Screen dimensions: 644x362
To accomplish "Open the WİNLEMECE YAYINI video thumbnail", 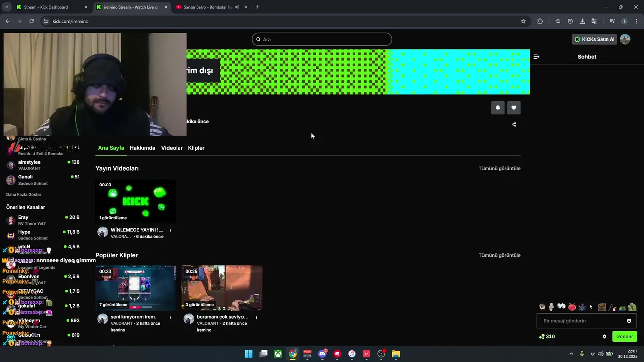I will [x=136, y=201].
